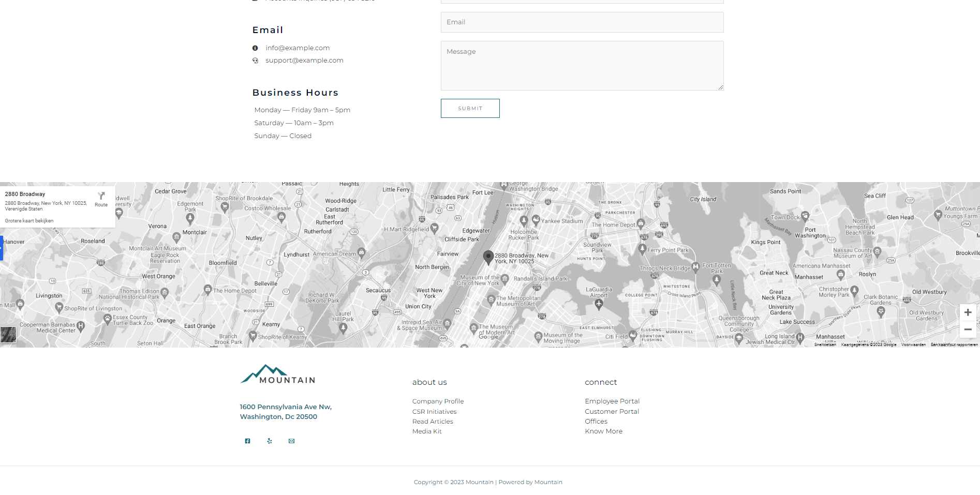The height and width of the screenshot is (495, 980).
Task: Open the Company Profile footer link
Action: tap(438, 401)
